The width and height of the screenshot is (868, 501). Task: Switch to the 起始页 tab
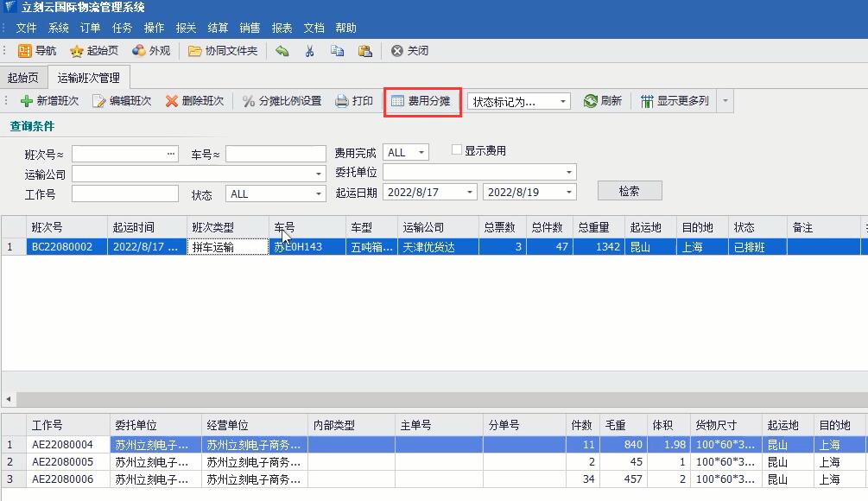(23, 78)
